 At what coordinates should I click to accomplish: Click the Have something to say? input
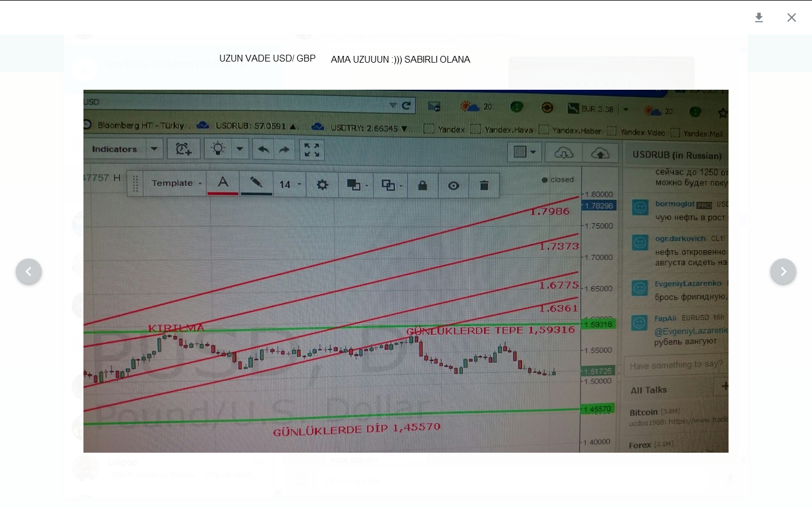[x=676, y=365]
